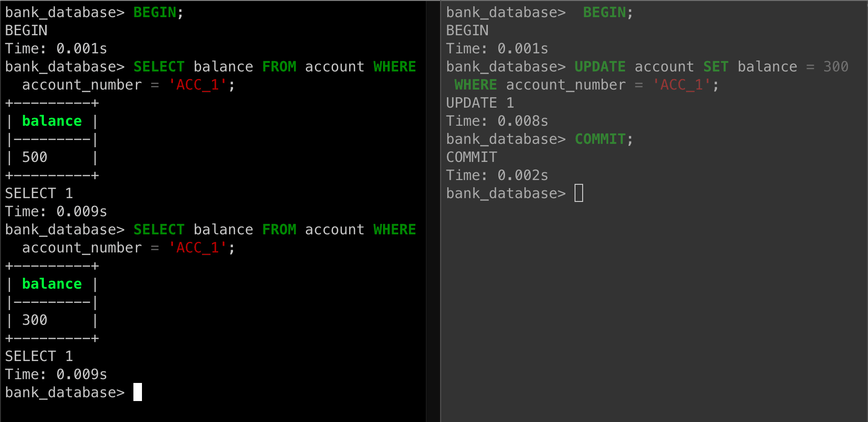Click the green BEGIN command in the left pane
868x422 pixels.
tap(155, 12)
